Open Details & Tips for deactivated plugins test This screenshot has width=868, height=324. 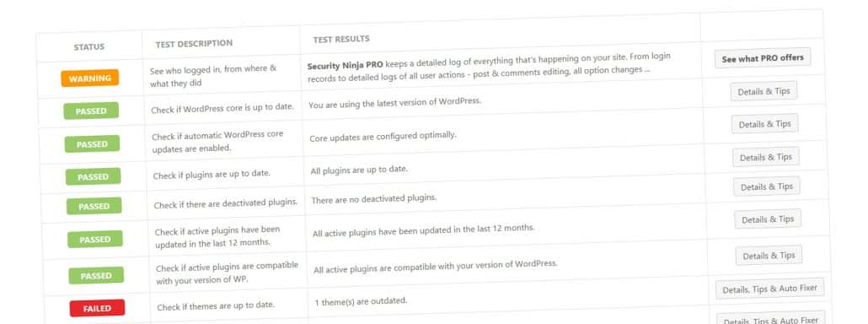tap(767, 186)
